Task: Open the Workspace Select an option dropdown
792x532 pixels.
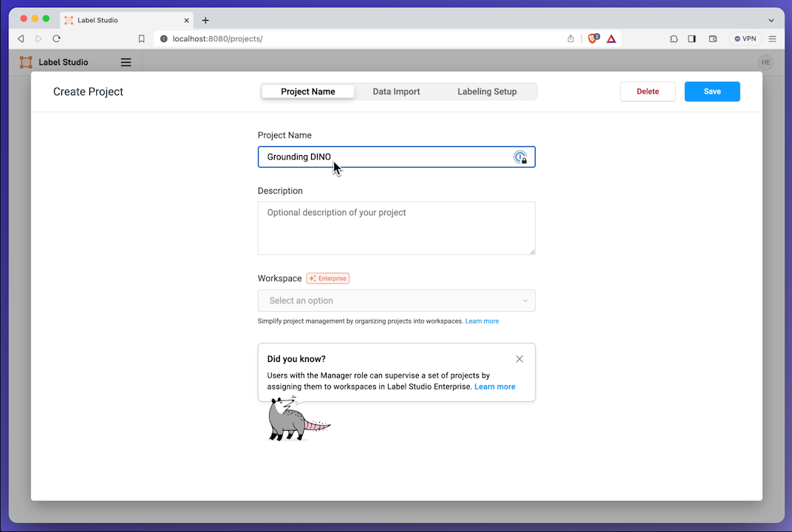Action: 397,301
